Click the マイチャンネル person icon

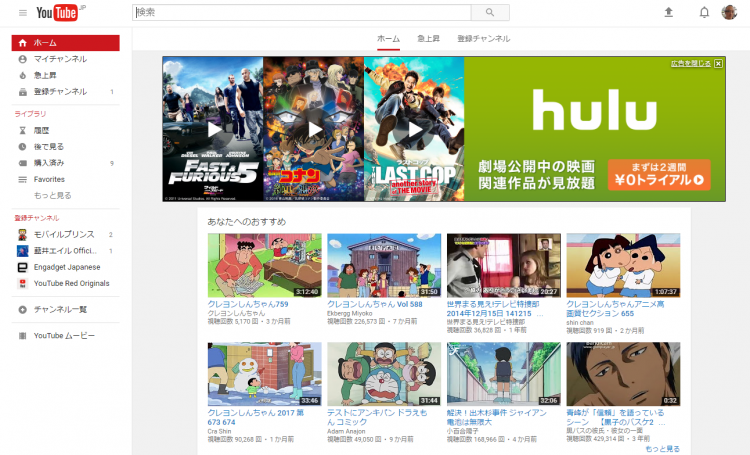tap(22, 59)
